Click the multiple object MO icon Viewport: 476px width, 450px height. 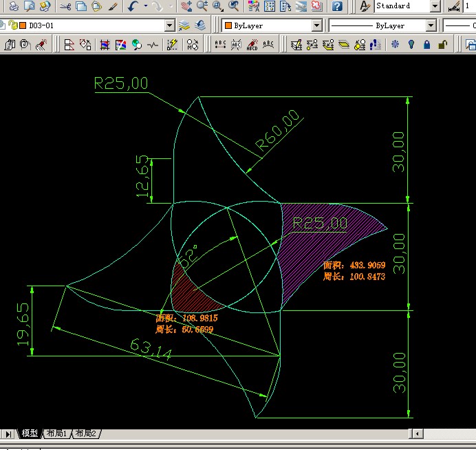(x=193, y=45)
